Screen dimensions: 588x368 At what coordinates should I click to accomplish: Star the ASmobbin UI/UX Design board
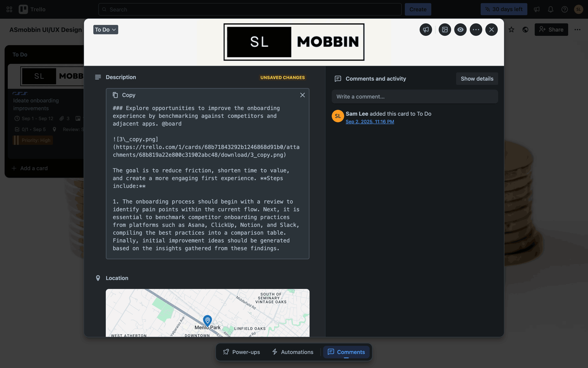[511, 30]
